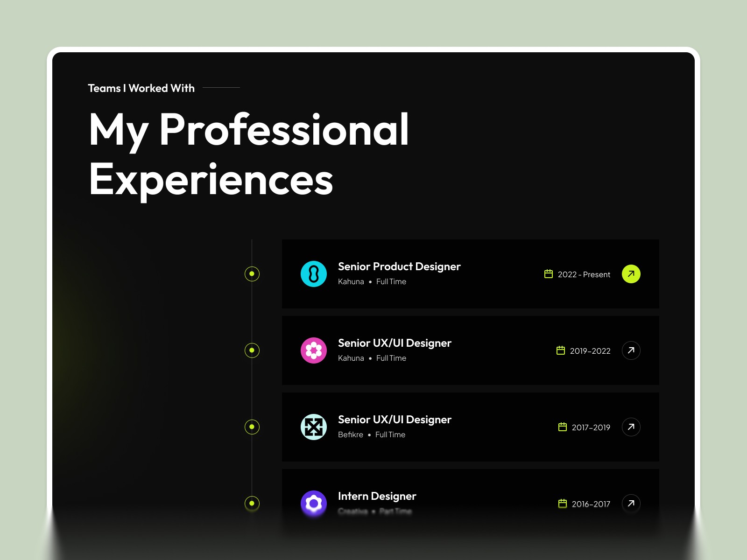This screenshot has height=560, width=747.
Task: Click the calendar icon beside 2019-2022
Action: pos(561,350)
